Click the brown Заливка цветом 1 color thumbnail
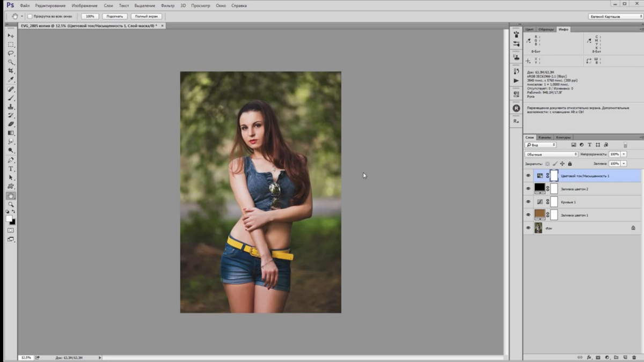The image size is (644, 362). (539, 215)
